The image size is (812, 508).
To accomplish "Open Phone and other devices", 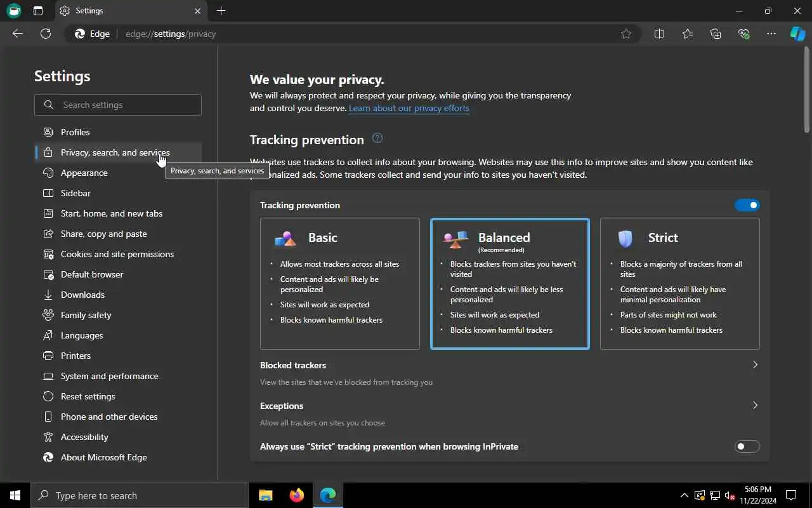I will click(x=118, y=417).
